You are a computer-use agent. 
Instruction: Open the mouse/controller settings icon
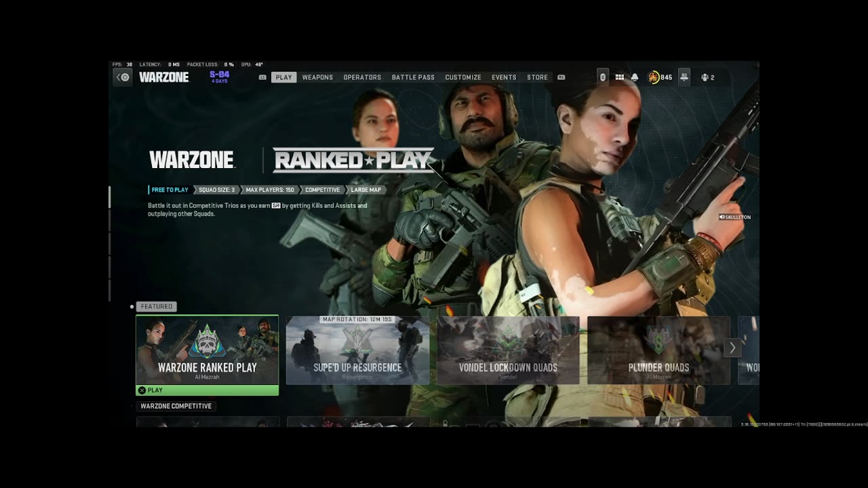pos(603,77)
